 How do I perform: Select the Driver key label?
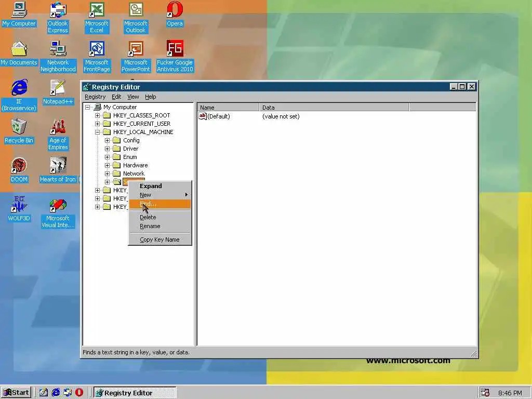point(130,149)
